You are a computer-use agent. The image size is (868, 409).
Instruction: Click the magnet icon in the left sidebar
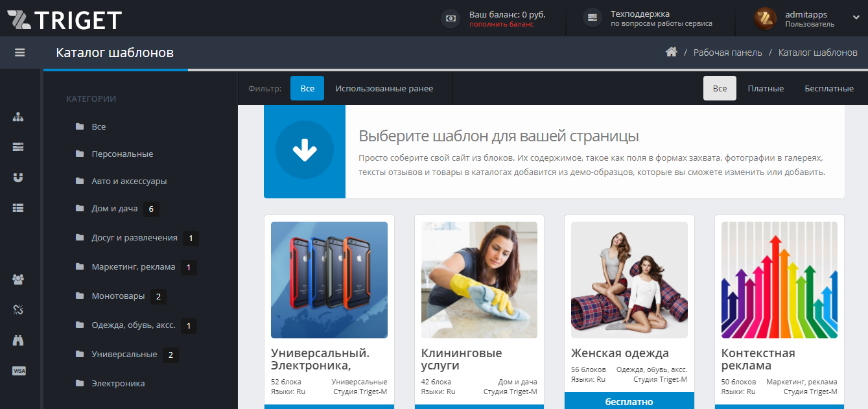[x=18, y=177]
